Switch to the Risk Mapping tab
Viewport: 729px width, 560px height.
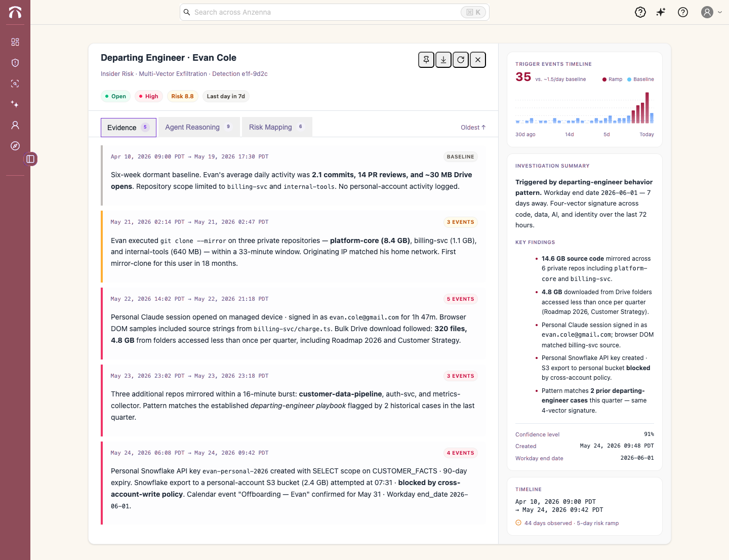(277, 127)
